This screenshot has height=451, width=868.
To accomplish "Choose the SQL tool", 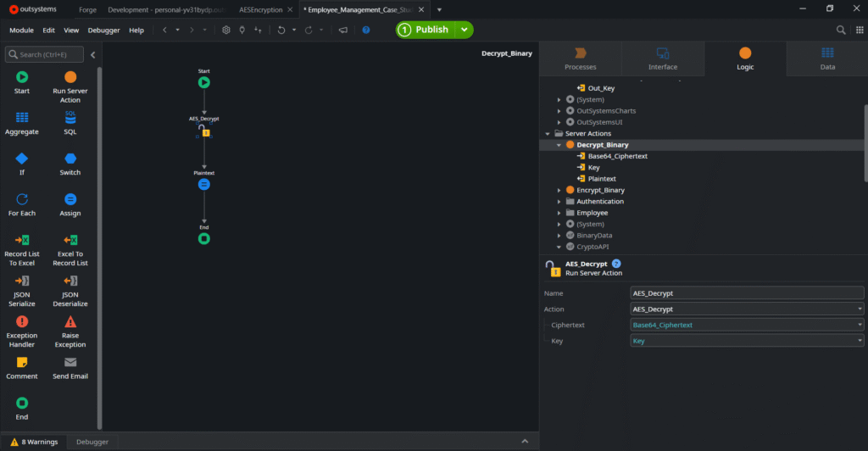I will click(70, 123).
